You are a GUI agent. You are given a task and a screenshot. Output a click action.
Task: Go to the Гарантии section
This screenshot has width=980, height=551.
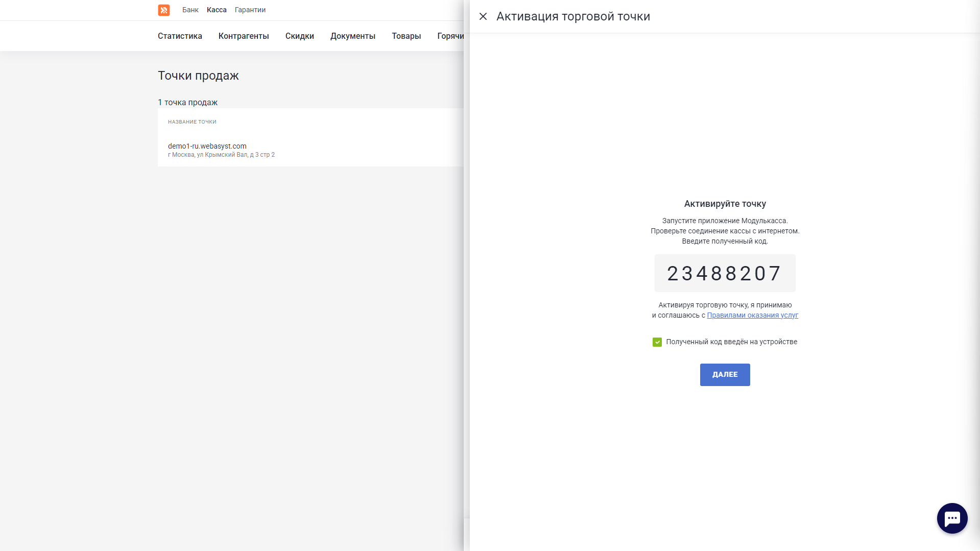click(250, 10)
